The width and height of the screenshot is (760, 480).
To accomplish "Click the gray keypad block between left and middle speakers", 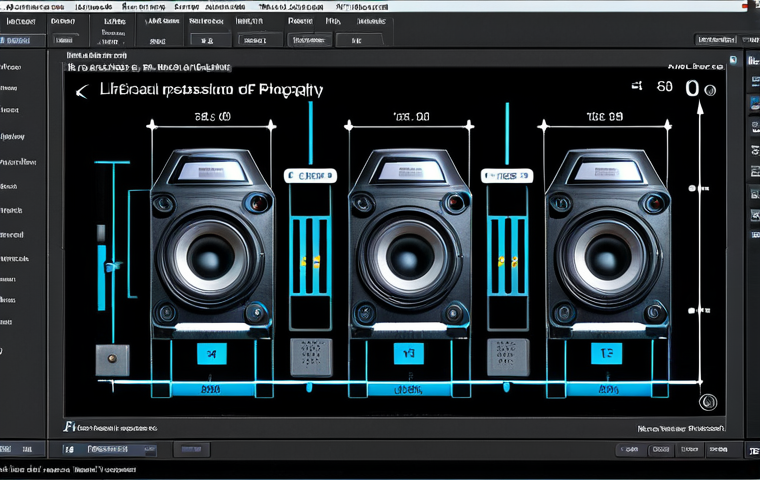I will click(x=311, y=357).
